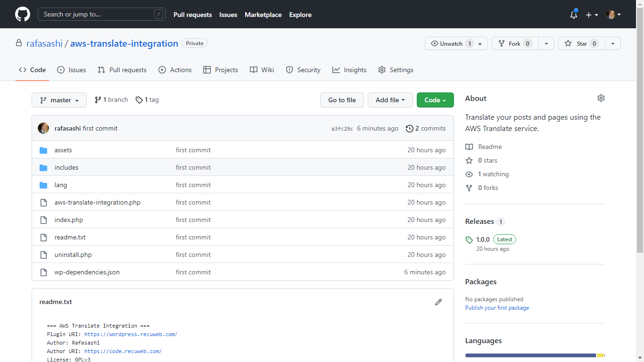The height and width of the screenshot is (362, 644).
Task: Switch to the Code tab
Action: pyautogui.click(x=32, y=70)
